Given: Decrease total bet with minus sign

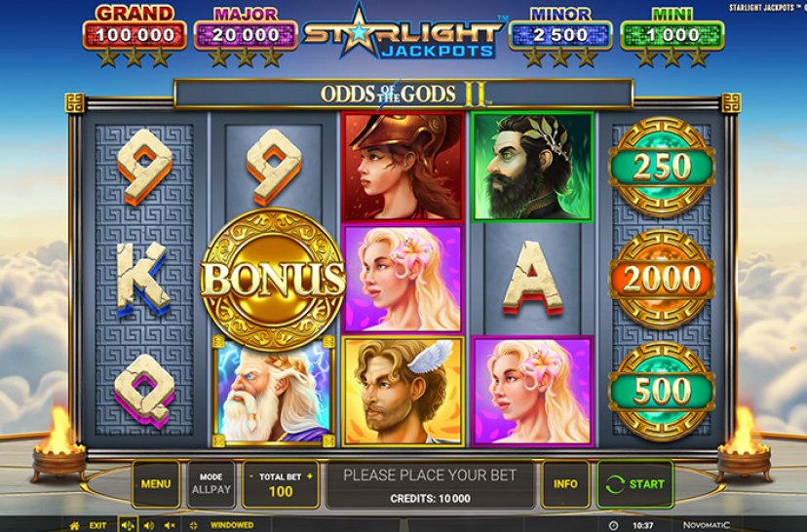Looking at the screenshot, I should click(x=250, y=476).
